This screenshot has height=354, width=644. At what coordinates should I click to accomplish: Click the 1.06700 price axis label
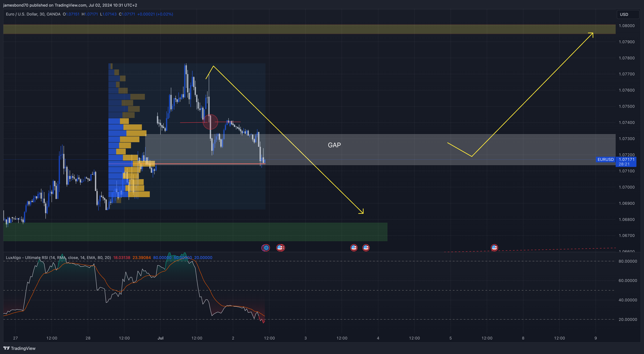[x=627, y=235]
